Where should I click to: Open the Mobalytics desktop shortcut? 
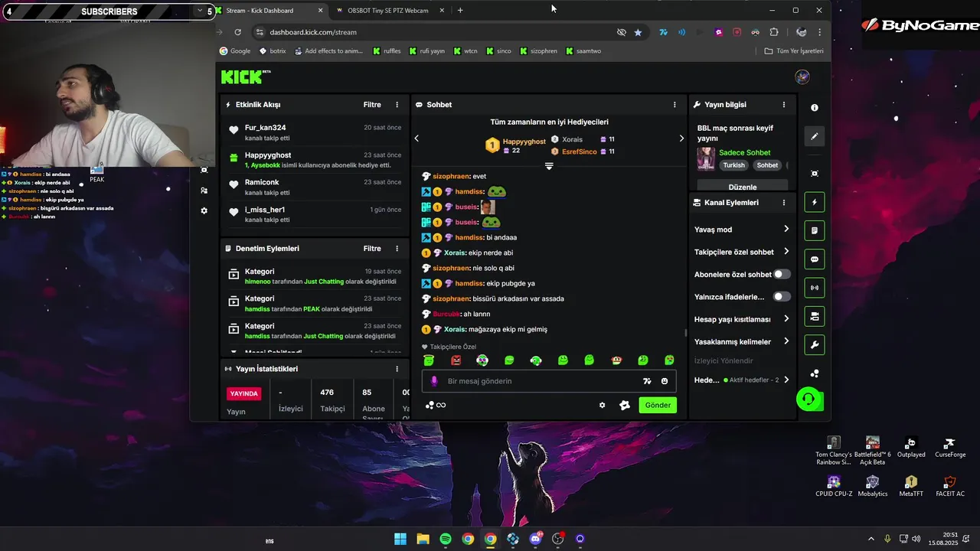pyautogui.click(x=872, y=487)
